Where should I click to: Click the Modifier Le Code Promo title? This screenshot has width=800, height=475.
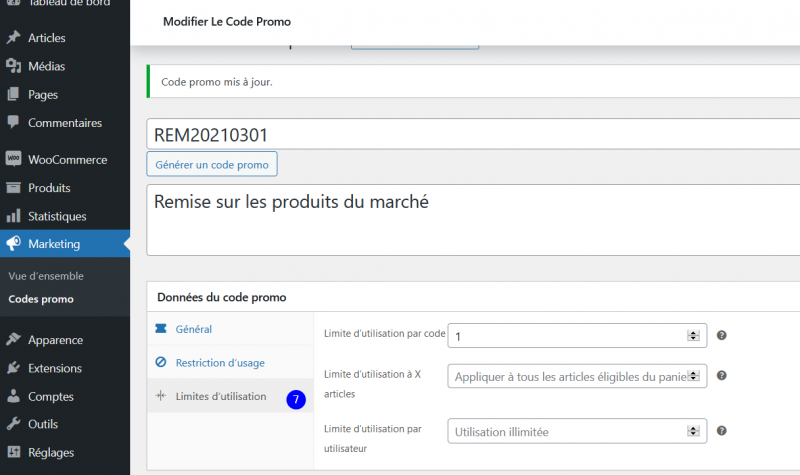pos(227,21)
